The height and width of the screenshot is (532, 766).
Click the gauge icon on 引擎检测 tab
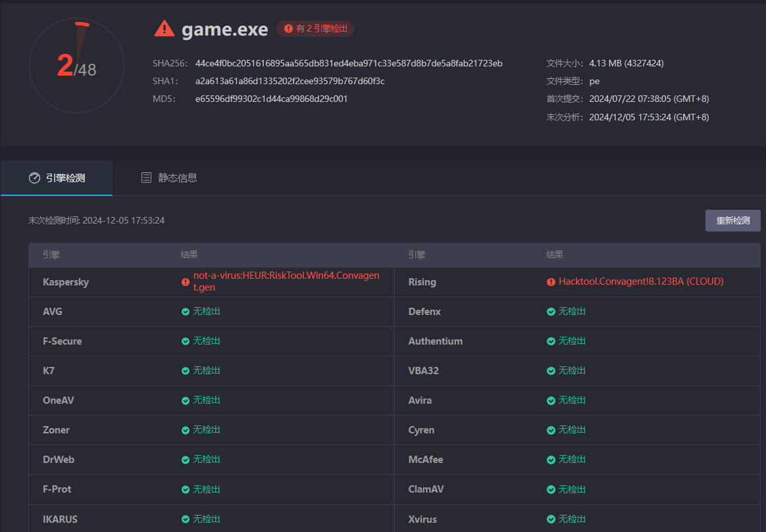click(34, 178)
